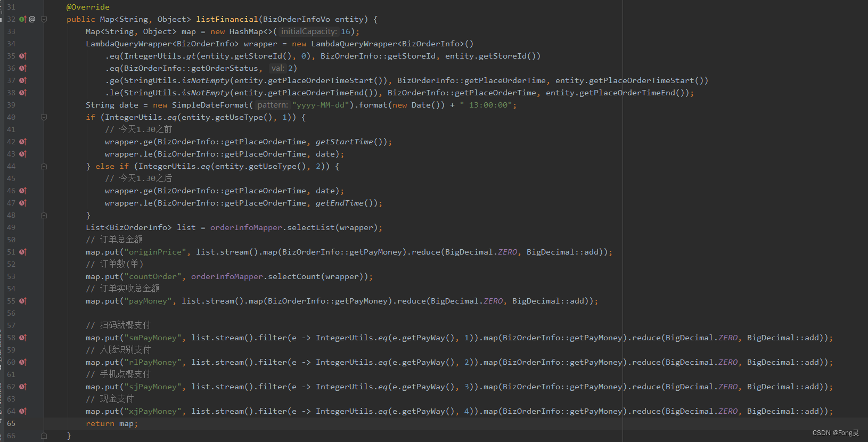
Task: Click the val: parameter hint on line 36
Action: coord(277,68)
